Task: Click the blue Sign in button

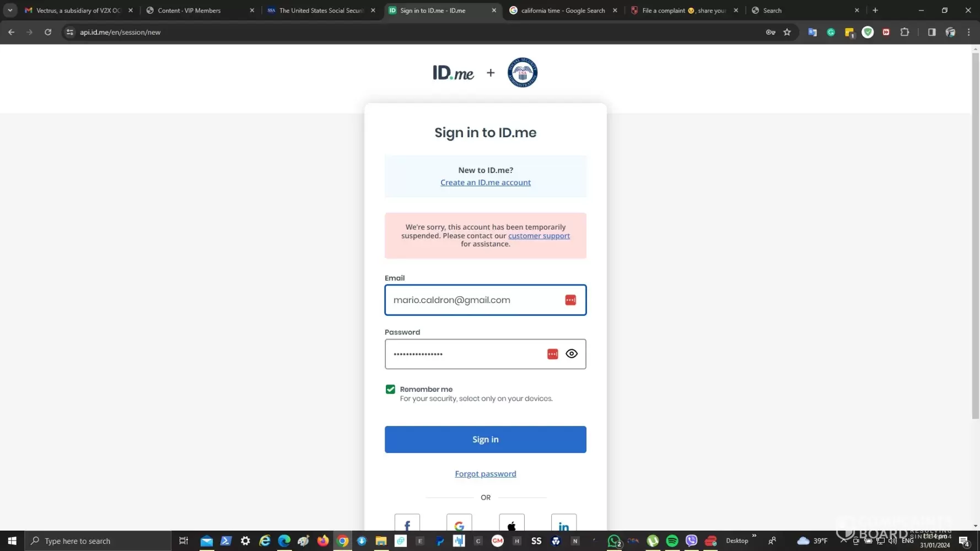Action: click(x=486, y=439)
